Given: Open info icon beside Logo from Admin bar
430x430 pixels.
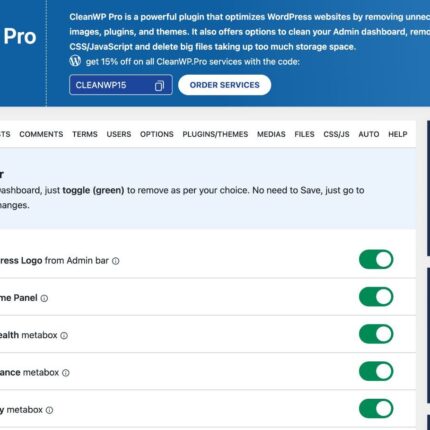Looking at the screenshot, I should coord(116,261).
